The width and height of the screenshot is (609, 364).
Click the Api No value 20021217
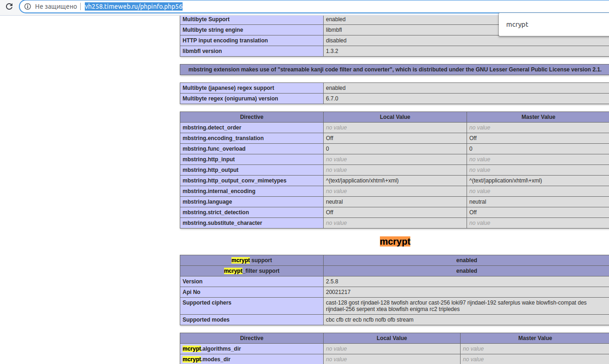[337, 292]
